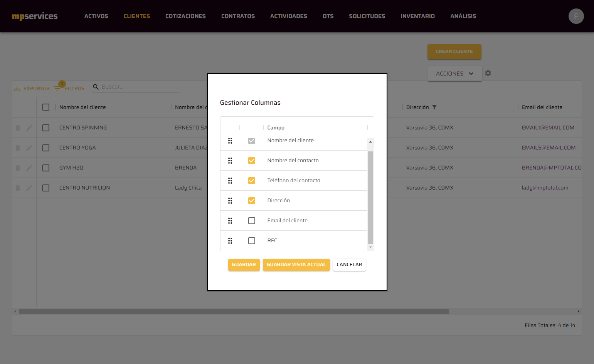Image resolution: width=594 pixels, height=364 pixels.
Task: Click the CREAR CLIENTE button
Action: click(x=454, y=52)
